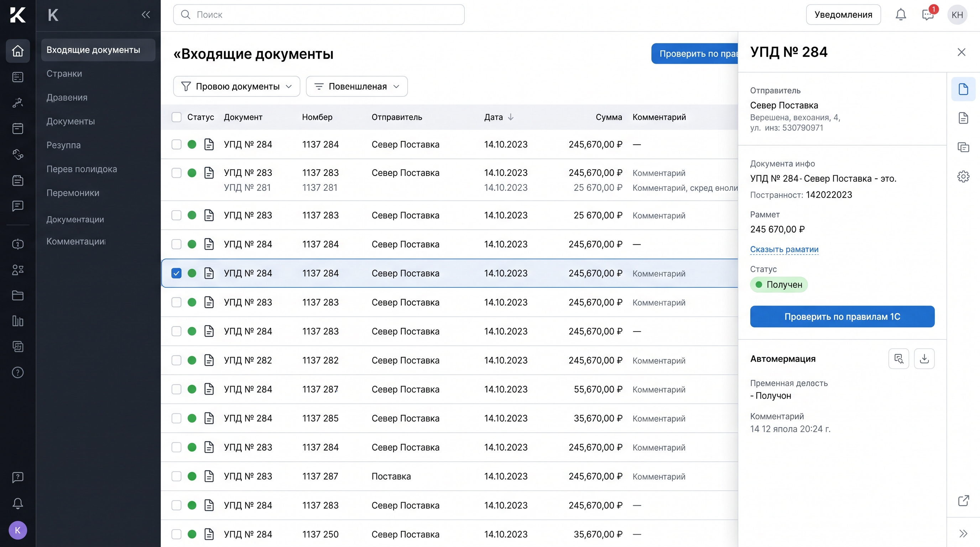Open the bell notifications icon in header
Screen dimensions: 980x547
click(x=901, y=15)
